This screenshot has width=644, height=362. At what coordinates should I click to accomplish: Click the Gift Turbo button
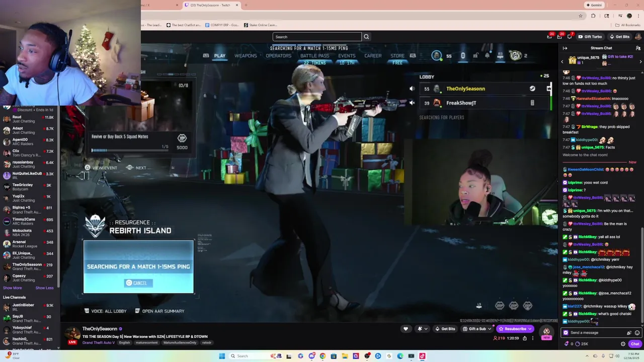click(590, 37)
